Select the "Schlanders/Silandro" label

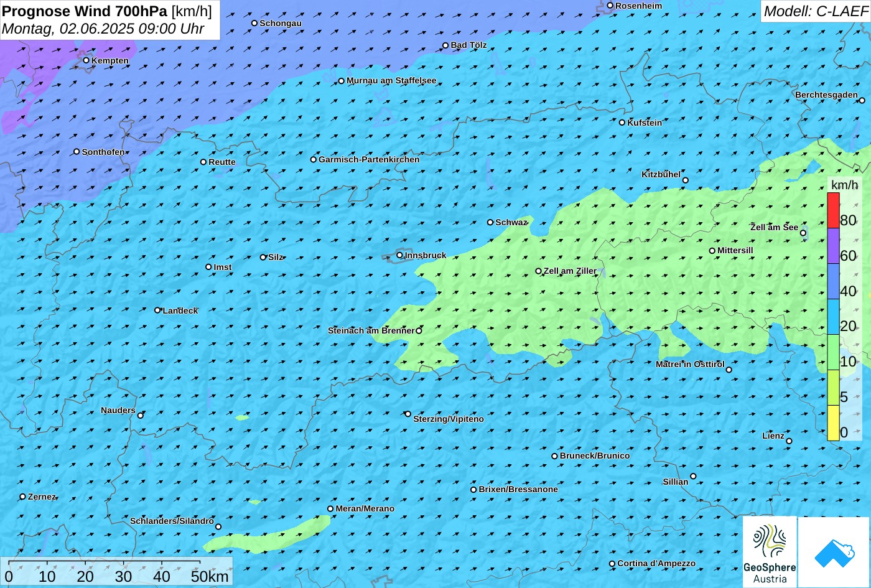pyautogui.click(x=172, y=521)
